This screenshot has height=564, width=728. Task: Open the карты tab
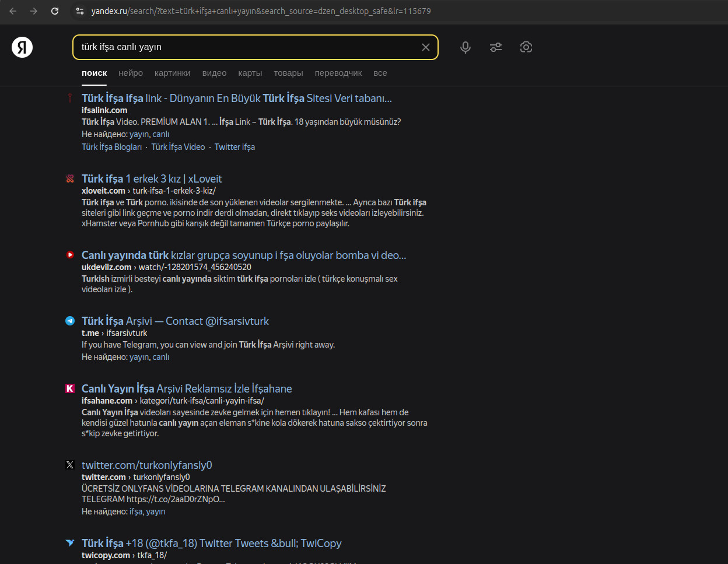point(250,73)
